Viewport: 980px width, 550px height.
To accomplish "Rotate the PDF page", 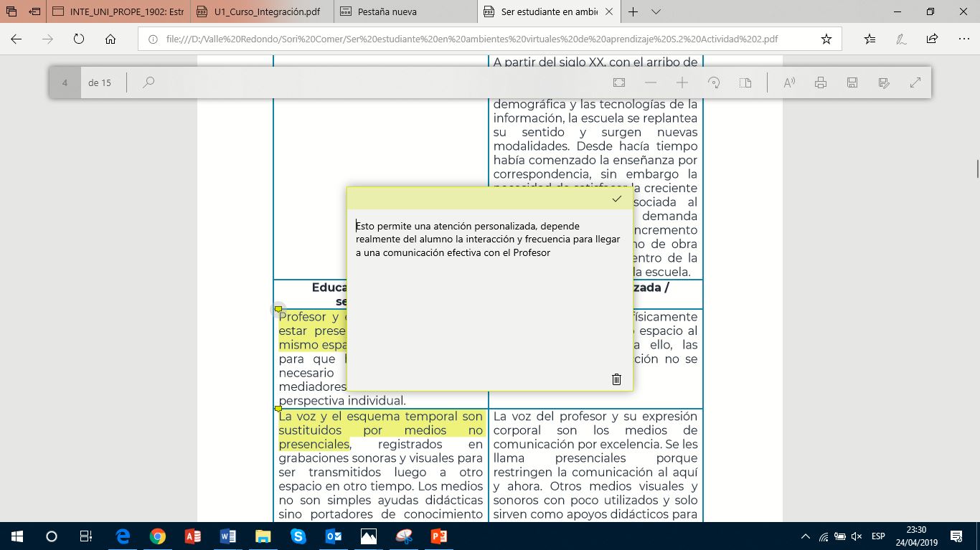I will pos(714,82).
